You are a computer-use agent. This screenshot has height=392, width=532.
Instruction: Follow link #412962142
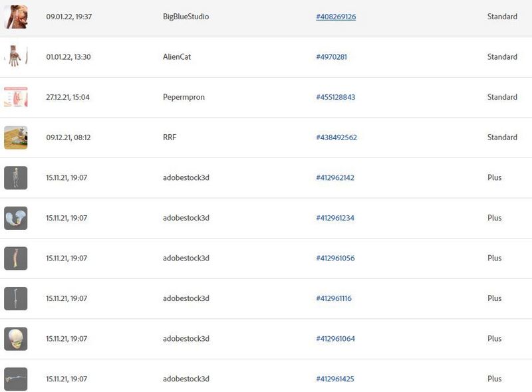335,178
